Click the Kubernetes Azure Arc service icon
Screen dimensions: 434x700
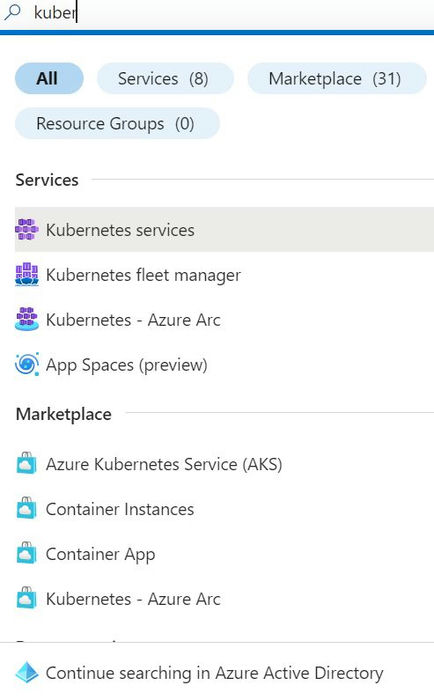click(27, 320)
